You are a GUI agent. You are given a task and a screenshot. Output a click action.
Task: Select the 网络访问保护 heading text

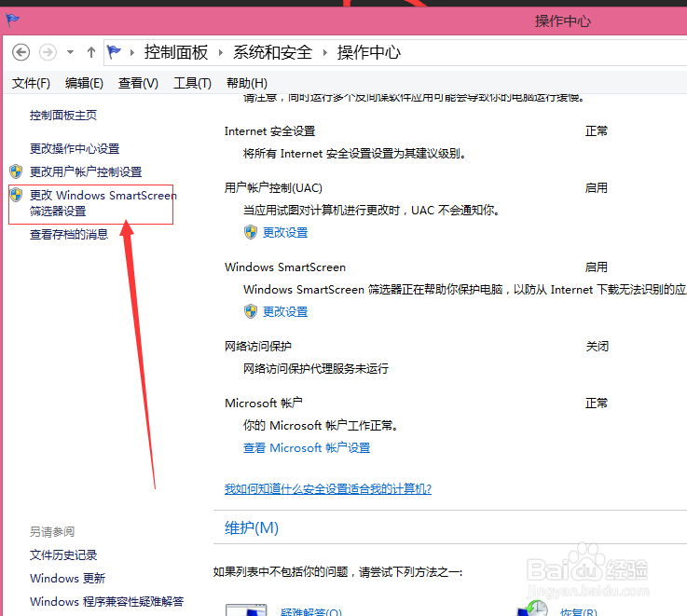(258, 346)
